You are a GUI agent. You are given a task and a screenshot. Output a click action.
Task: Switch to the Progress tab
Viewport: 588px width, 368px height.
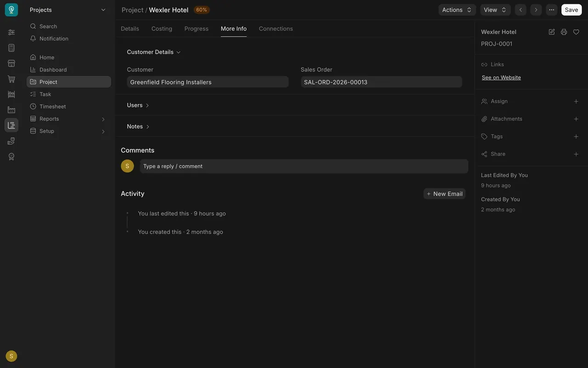[x=197, y=29]
